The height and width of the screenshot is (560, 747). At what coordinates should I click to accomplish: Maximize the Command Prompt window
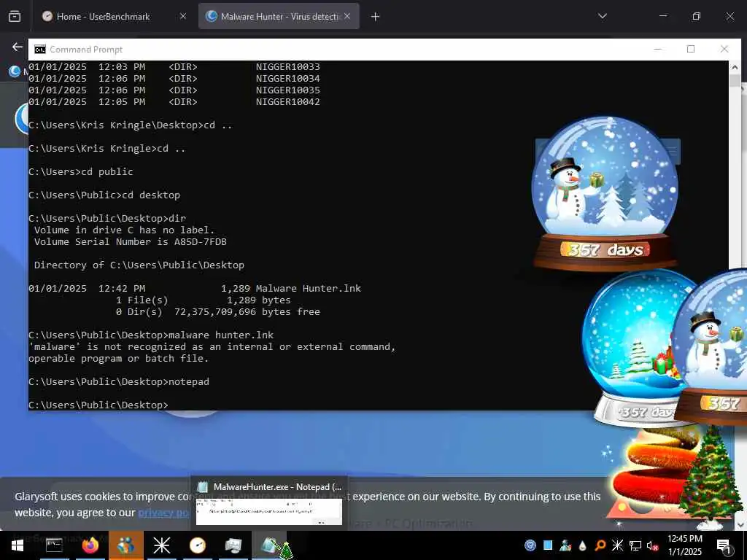pos(691,49)
